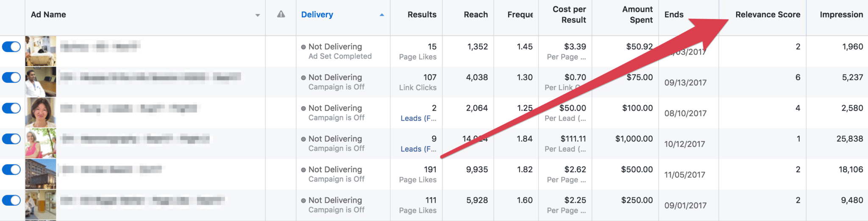Select the 5,237 impressions value

pos(852,77)
